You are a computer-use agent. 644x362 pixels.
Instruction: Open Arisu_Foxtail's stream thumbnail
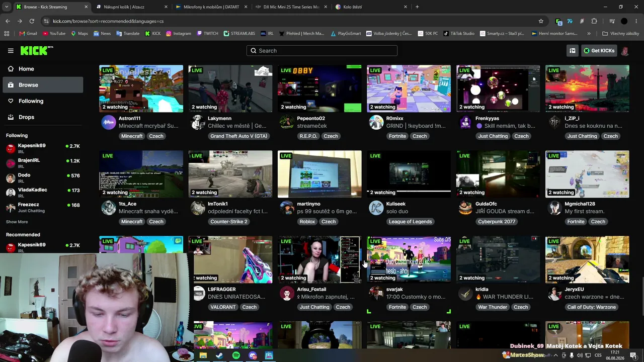coord(319,259)
